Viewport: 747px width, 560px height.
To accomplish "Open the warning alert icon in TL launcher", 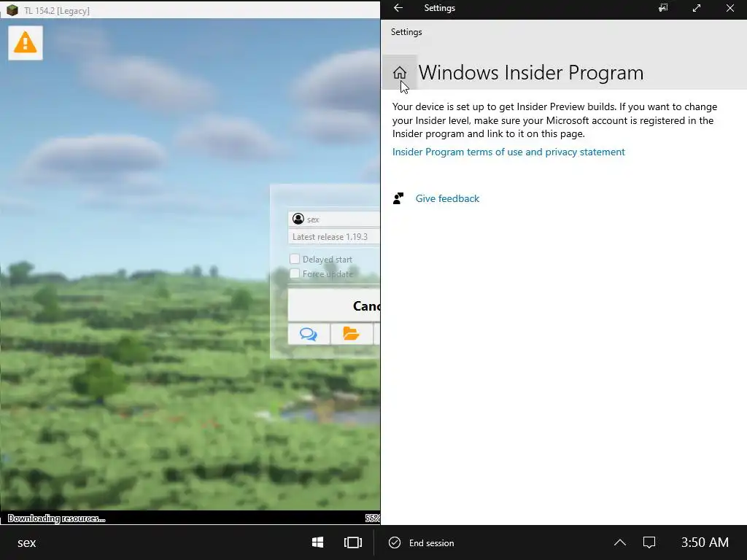I will tap(26, 43).
